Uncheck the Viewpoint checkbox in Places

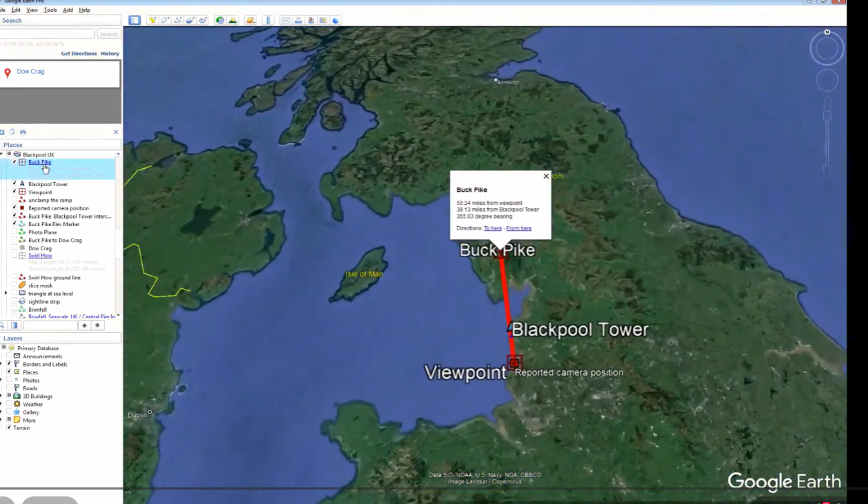point(14,192)
